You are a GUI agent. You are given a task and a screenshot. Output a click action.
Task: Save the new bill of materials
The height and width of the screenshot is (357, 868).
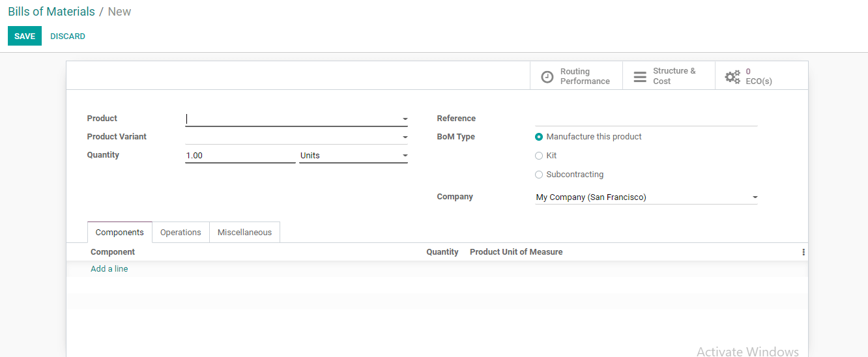click(x=25, y=36)
